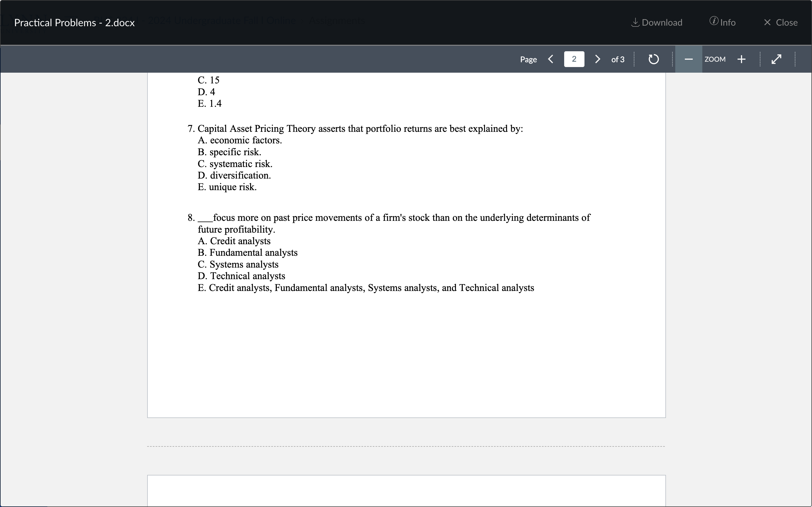Download Practical Problems - 2.docx
This screenshot has width=812, height=507.
click(x=656, y=22)
